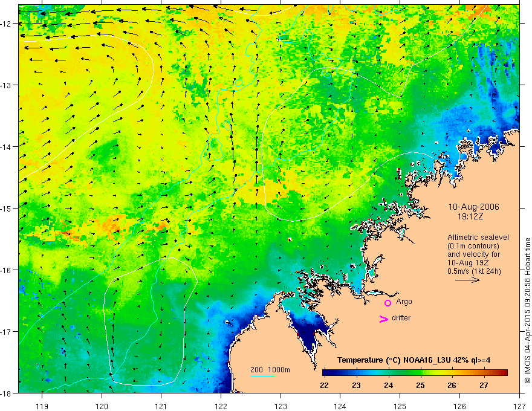Click the velocity scale arrow in legend
The width and height of the screenshot is (532, 411).
[467, 280]
